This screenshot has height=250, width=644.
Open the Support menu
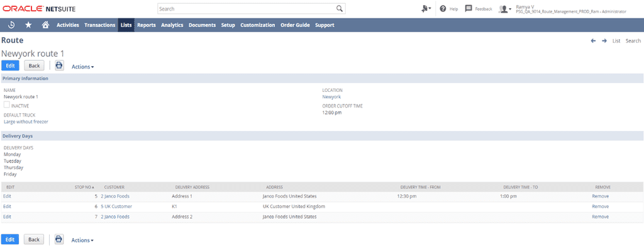coord(325,25)
